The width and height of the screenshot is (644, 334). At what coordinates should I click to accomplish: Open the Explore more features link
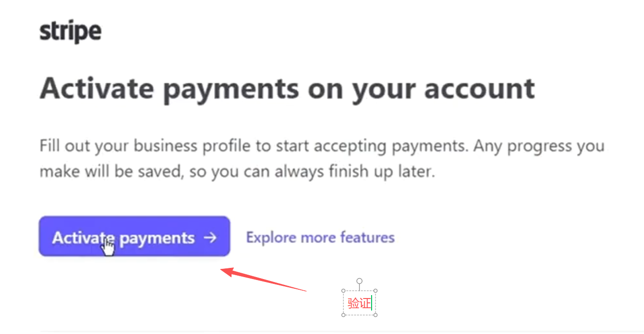pos(320,238)
